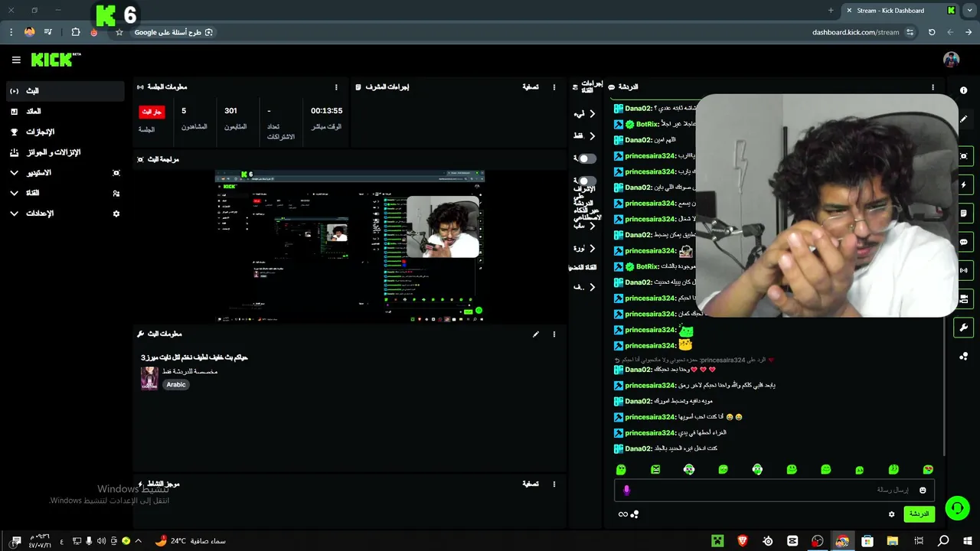Open activity feed panel three-dot menu
This screenshot has width=980, height=551.
pos(554,484)
